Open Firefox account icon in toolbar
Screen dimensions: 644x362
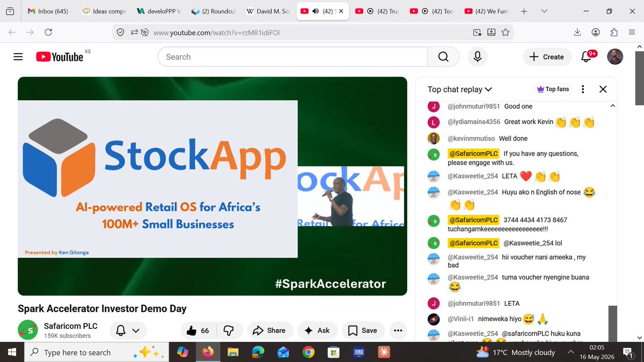pyautogui.click(x=596, y=32)
